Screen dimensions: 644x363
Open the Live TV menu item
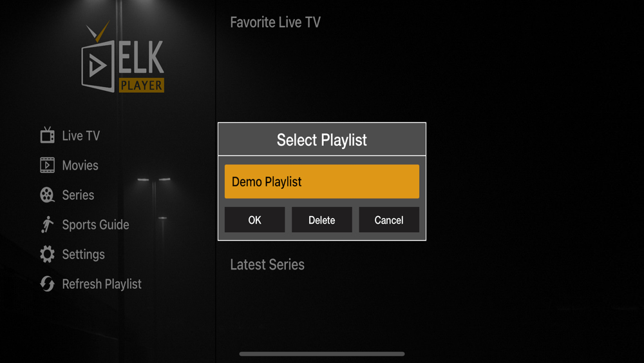click(x=81, y=135)
